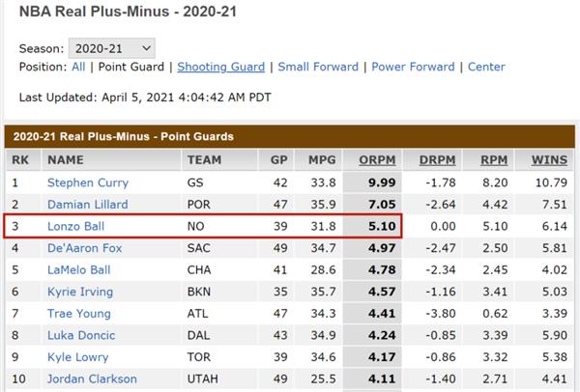
Task: Filter by Shooting Guard position
Action: point(220,67)
